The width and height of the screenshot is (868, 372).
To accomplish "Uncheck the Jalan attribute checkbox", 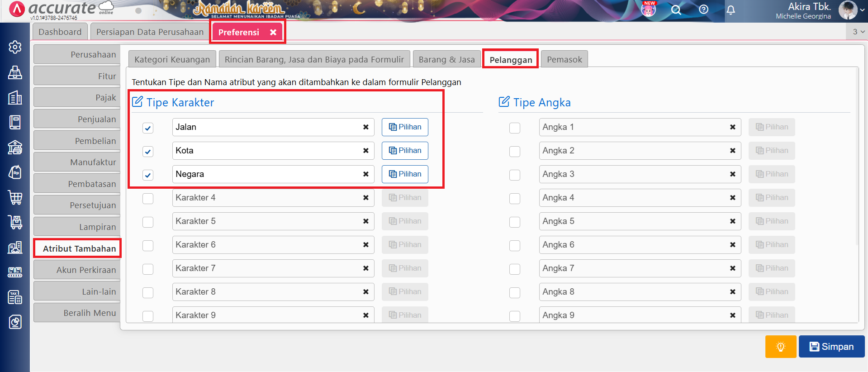I will 148,128.
